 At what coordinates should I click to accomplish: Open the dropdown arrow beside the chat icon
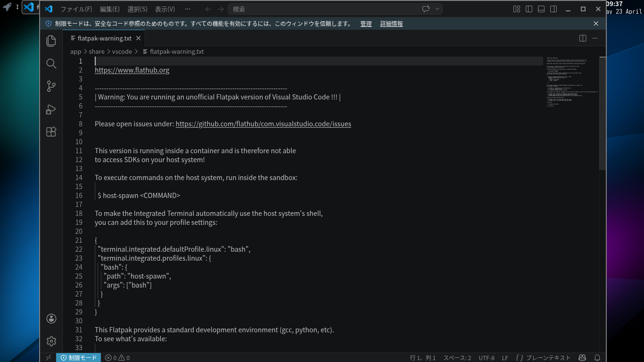[437, 9]
